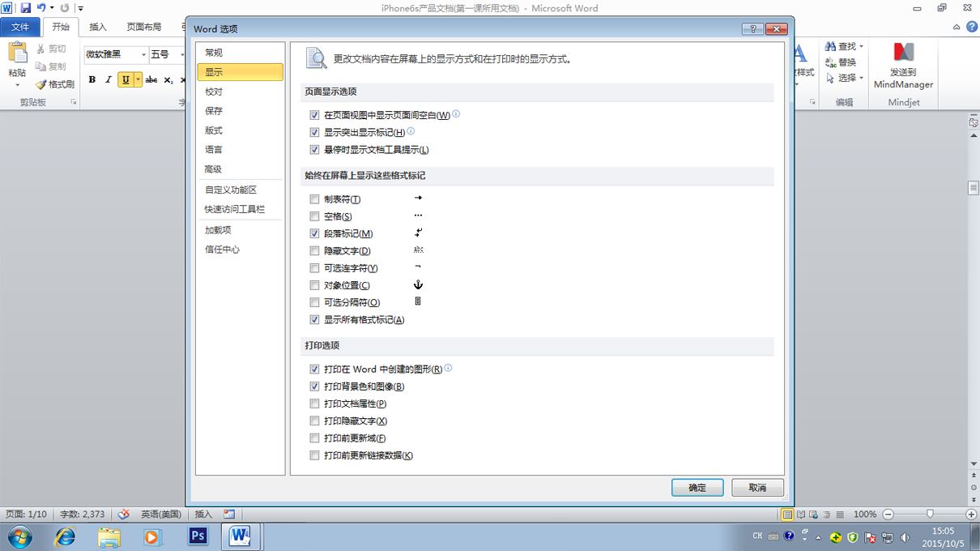Click the Word Options dialog help button
The height and width of the screenshot is (551, 980).
(x=752, y=28)
